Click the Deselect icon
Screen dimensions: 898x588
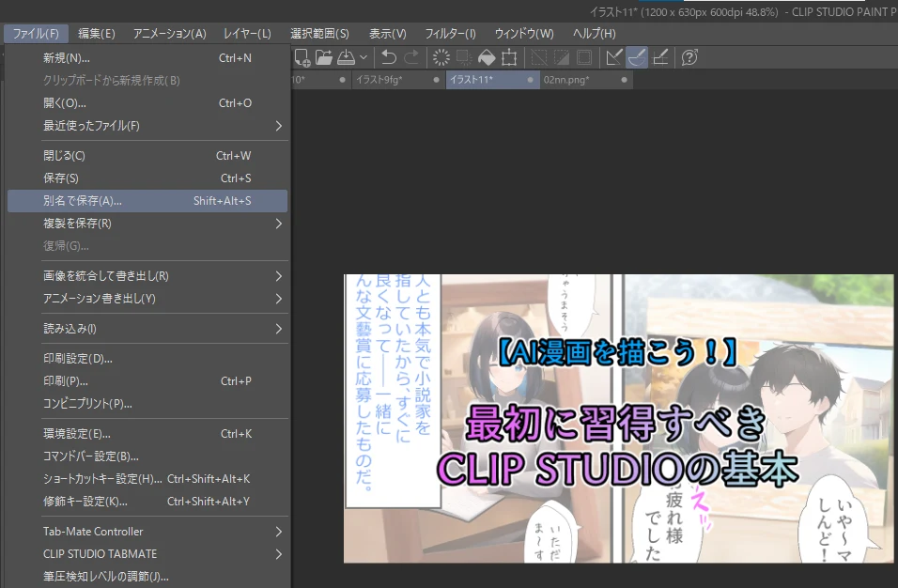tap(538, 58)
